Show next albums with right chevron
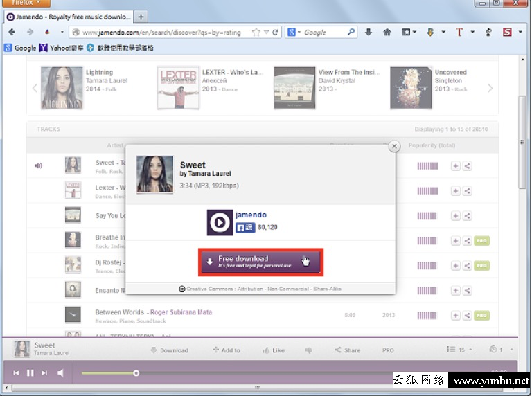 tap(490, 88)
